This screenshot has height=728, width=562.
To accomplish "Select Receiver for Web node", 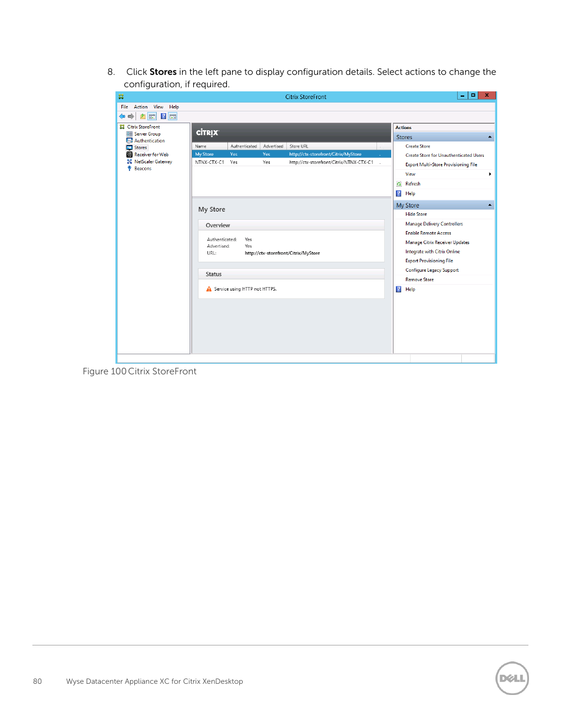I will click(151, 154).
